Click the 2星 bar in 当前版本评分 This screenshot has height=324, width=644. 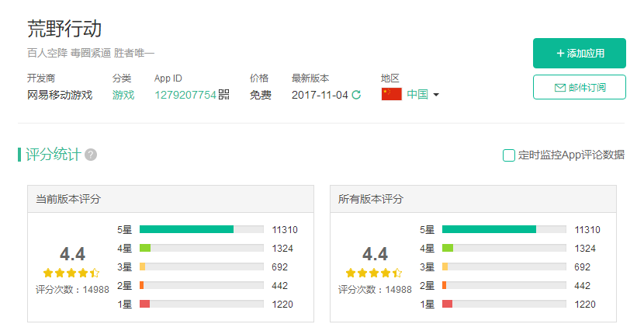[x=142, y=285]
